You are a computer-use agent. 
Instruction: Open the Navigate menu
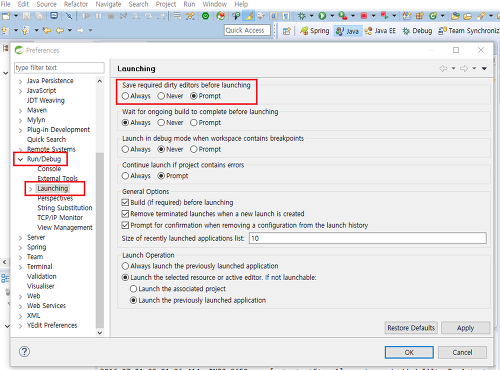click(x=108, y=4)
